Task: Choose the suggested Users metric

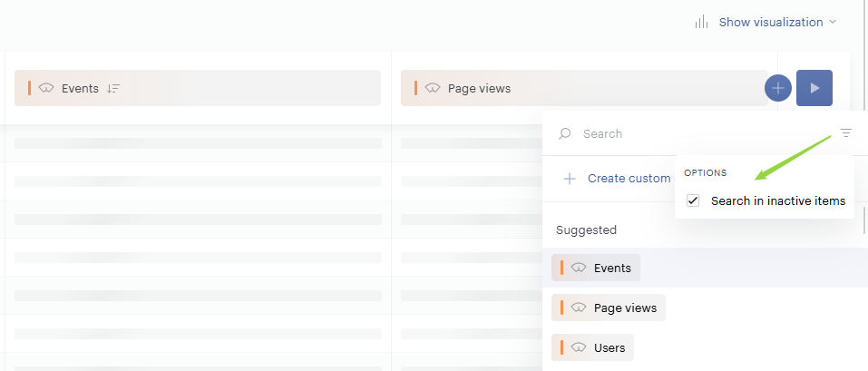Action: click(x=592, y=347)
